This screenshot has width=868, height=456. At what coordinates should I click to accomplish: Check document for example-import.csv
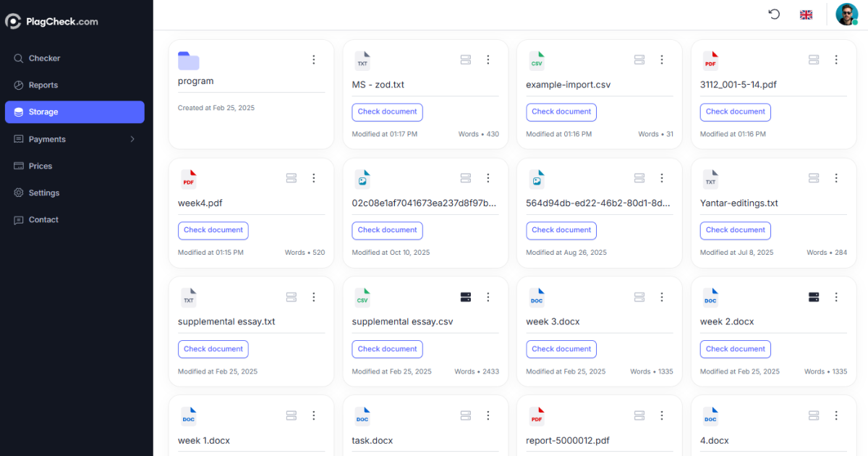point(561,112)
